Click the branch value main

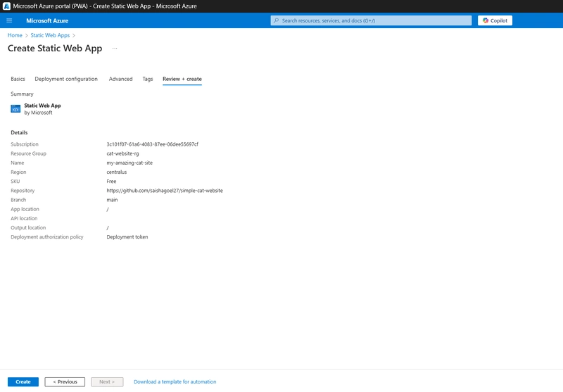[112, 200]
